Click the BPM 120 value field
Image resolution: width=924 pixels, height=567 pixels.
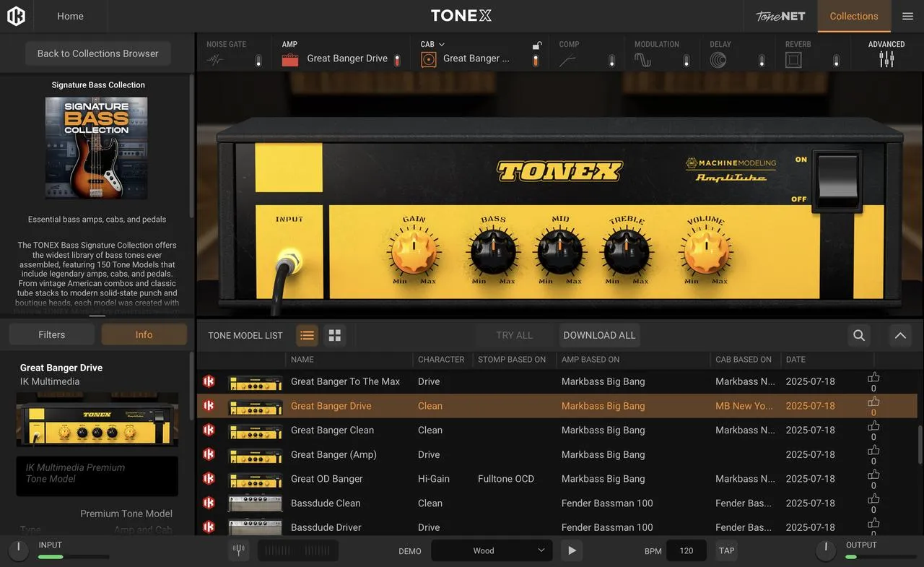coord(687,550)
